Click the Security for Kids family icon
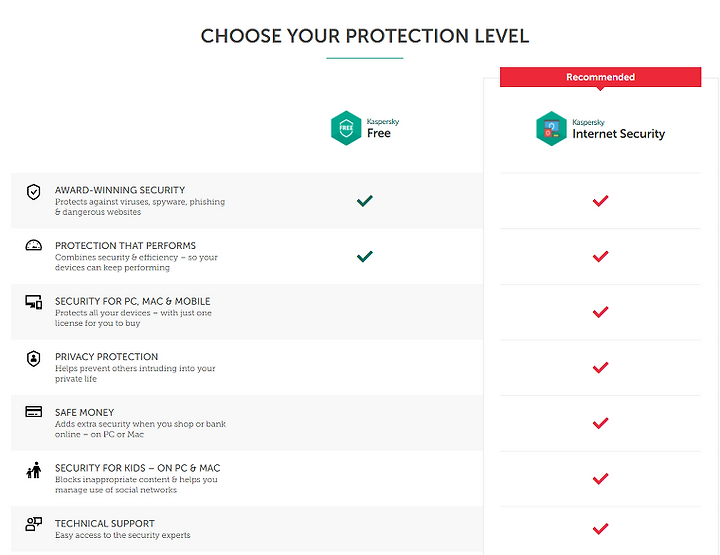This screenshot has height=555, width=720. (34, 470)
